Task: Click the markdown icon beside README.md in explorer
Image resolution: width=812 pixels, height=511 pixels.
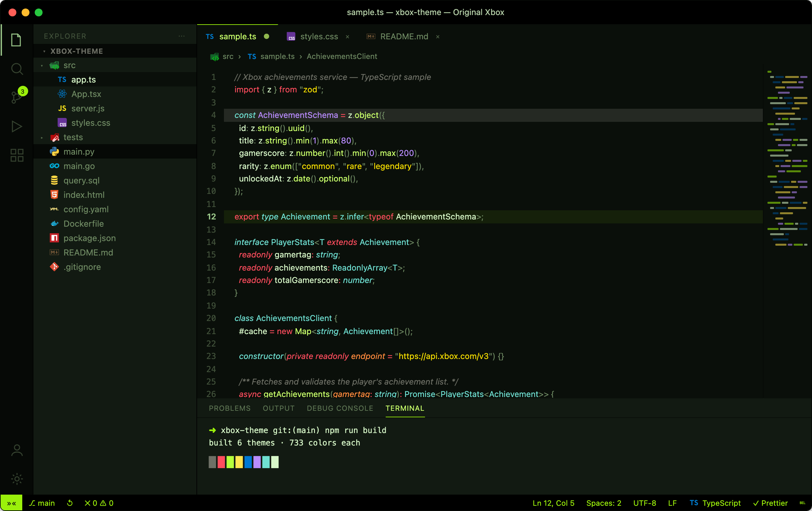Action: coord(54,252)
